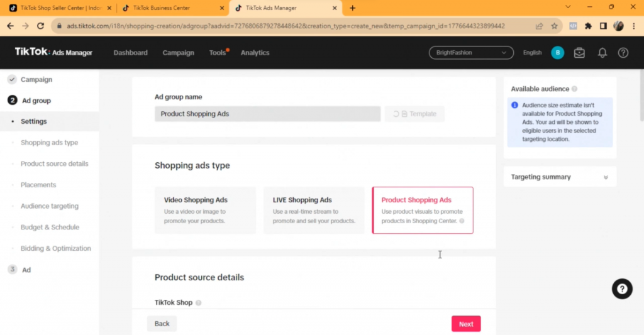Switch to the TikTok Business Center tab

(170, 8)
